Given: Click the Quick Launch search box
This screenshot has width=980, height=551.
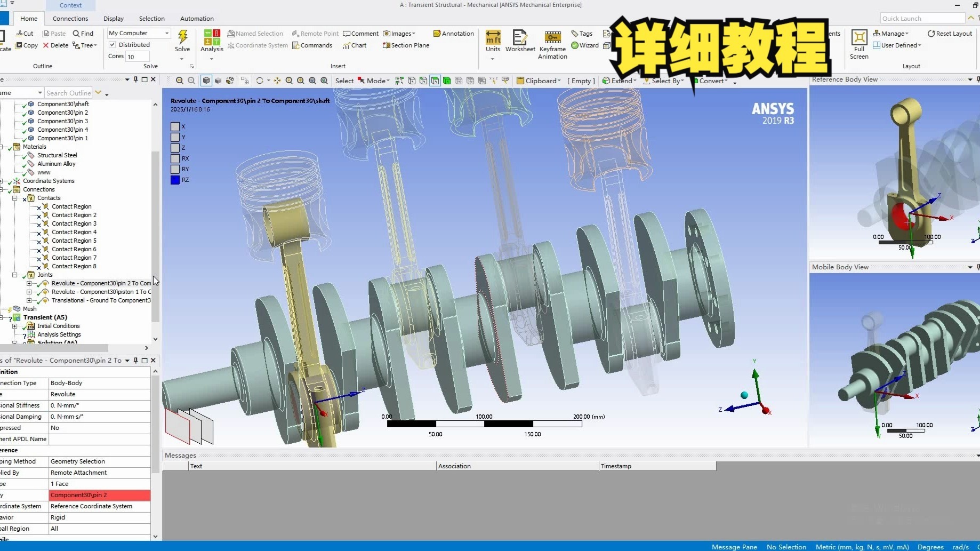Looking at the screenshot, I should click(x=922, y=19).
